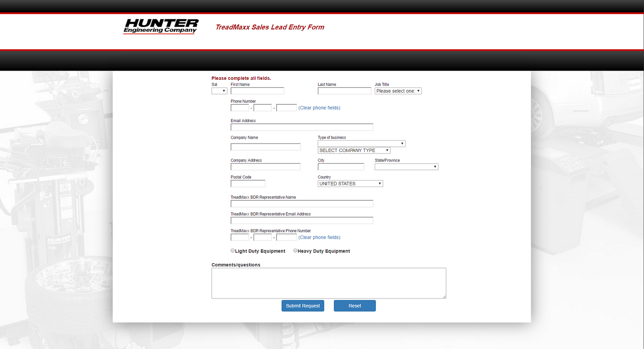Click the First Name input field

click(257, 91)
